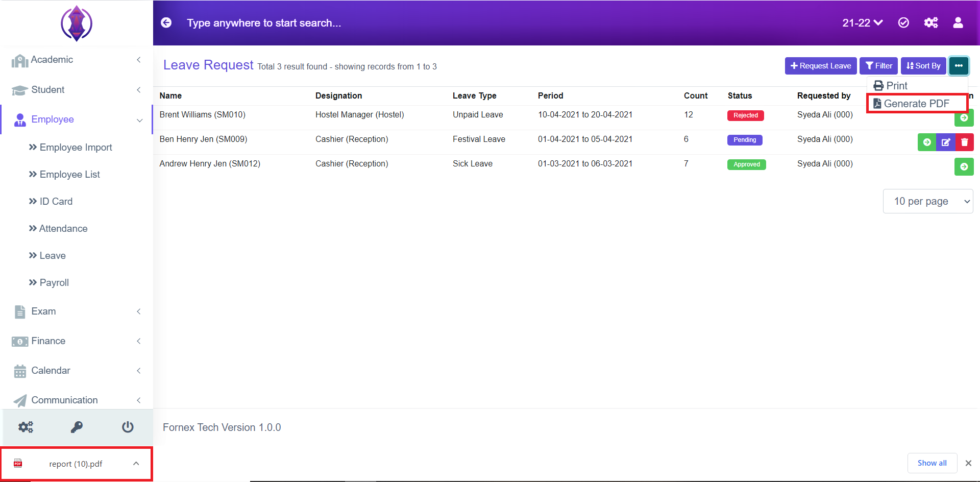Open Leave submenu item
The width and height of the screenshot is (980, 482).
tap(47, 256)
